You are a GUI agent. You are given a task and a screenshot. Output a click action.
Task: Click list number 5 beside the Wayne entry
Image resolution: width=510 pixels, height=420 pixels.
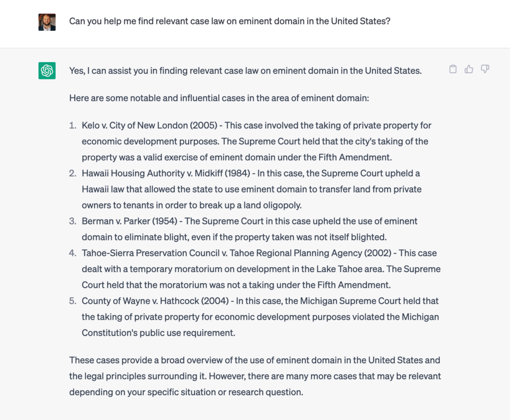(x=73, y=301)
